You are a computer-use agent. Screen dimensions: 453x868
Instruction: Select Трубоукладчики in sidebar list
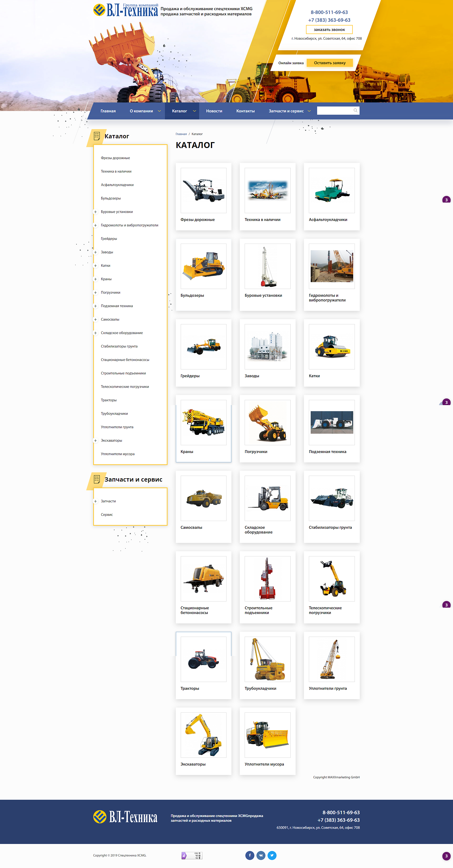(x=114, y=414)
